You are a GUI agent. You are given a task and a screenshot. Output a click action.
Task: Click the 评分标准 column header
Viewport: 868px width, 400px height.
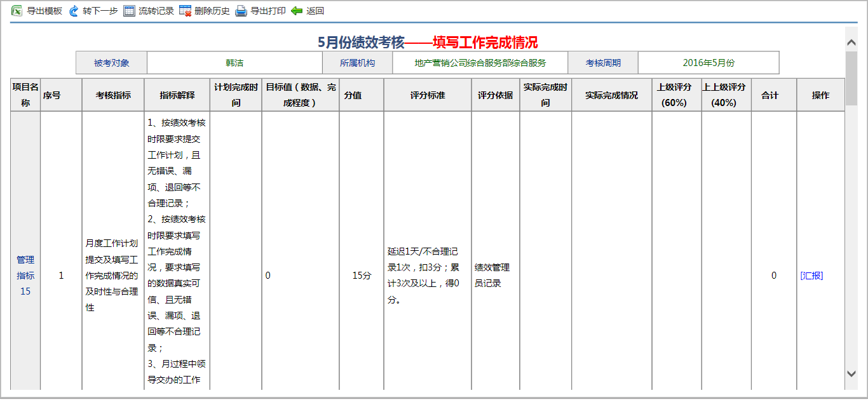point(427,95)
